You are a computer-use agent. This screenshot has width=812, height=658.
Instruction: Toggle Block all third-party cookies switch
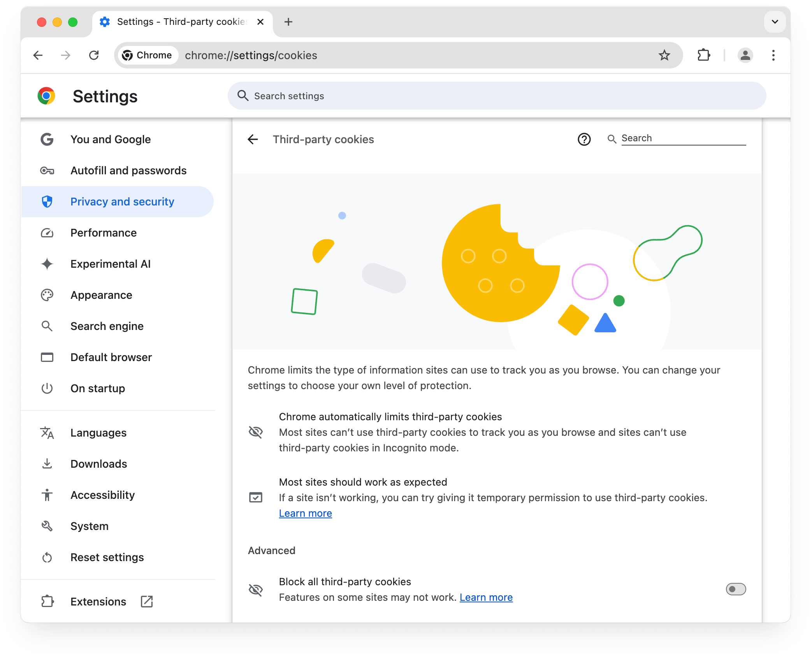tap(735, 589)
